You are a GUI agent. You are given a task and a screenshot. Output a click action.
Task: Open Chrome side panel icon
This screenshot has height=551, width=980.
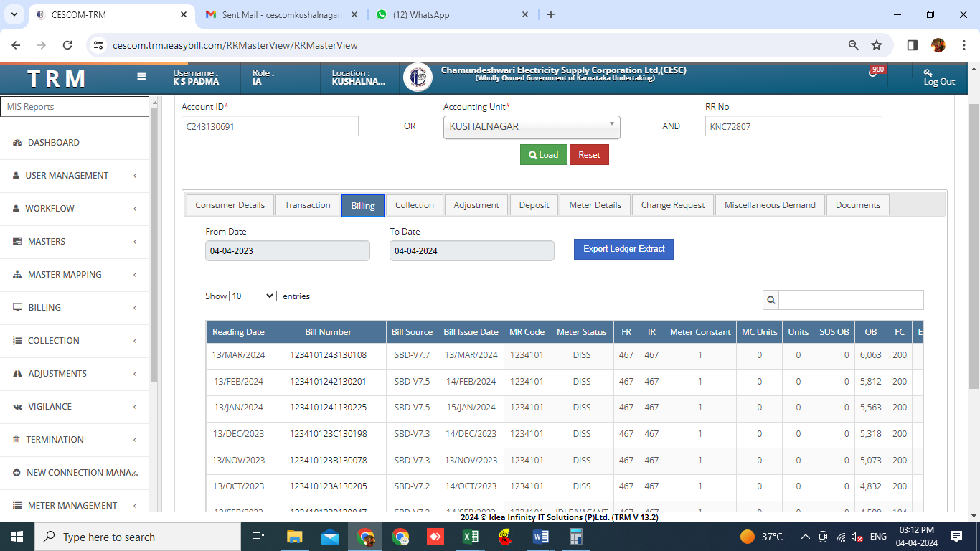pyautogui.click(x=913, y=45)
